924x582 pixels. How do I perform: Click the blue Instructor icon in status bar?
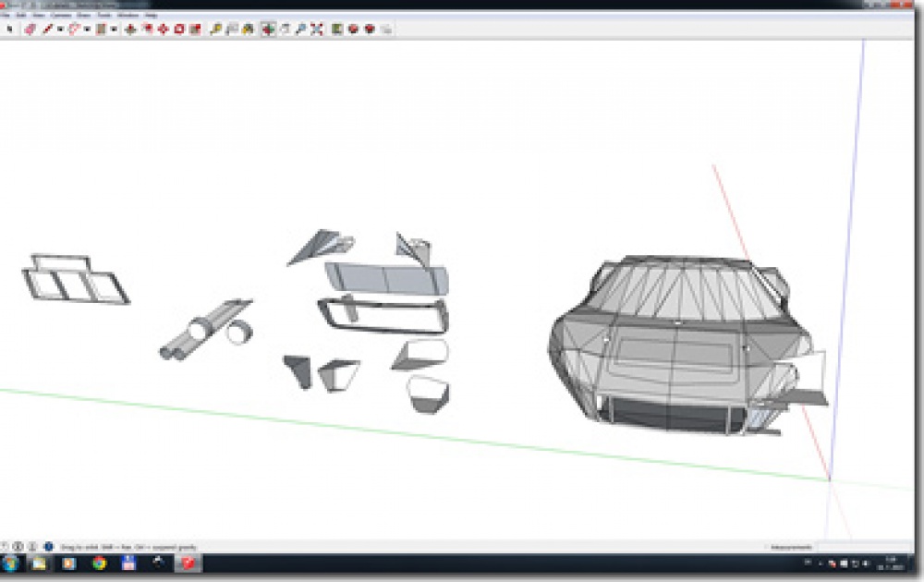[48, 547]
